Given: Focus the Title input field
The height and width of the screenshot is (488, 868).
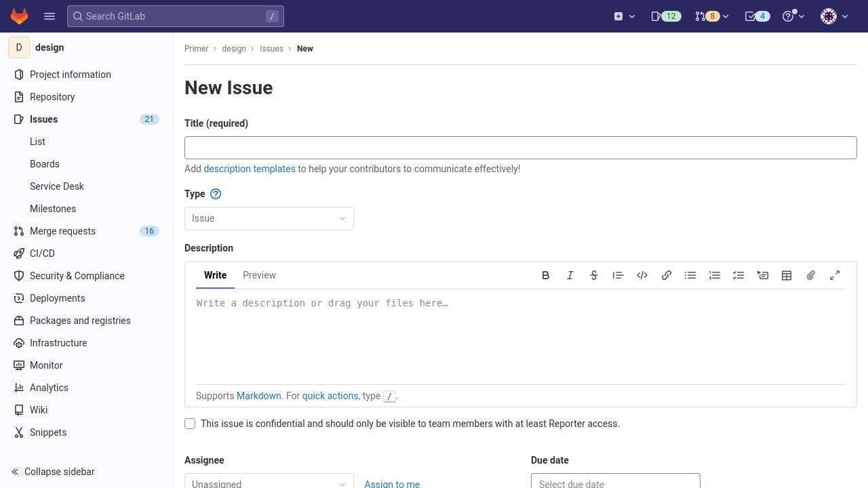Looking at the screenshot, I should [x=521, y=148].
